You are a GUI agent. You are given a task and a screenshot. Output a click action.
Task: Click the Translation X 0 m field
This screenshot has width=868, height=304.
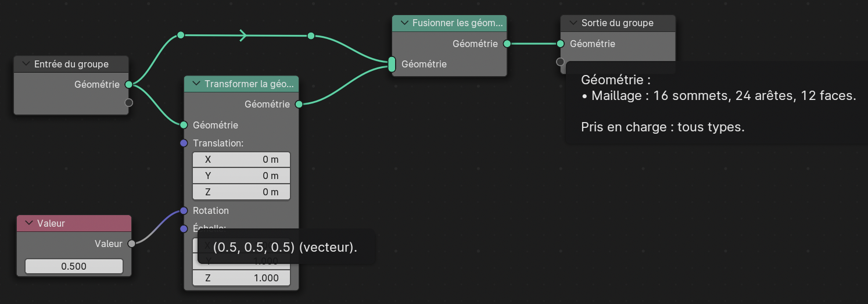click(241, 160)
